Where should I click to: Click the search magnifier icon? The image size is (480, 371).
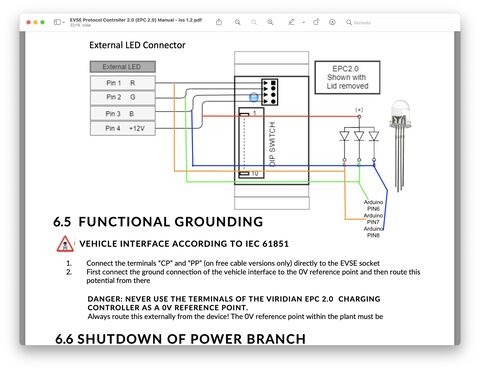pos(349,22)
